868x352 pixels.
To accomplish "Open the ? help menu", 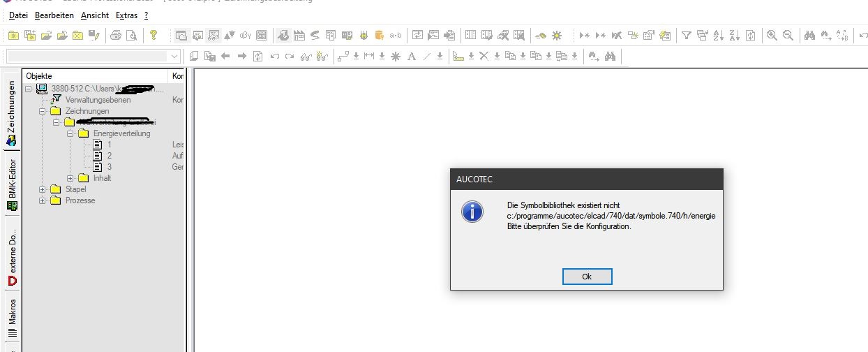I will (147, 15).
